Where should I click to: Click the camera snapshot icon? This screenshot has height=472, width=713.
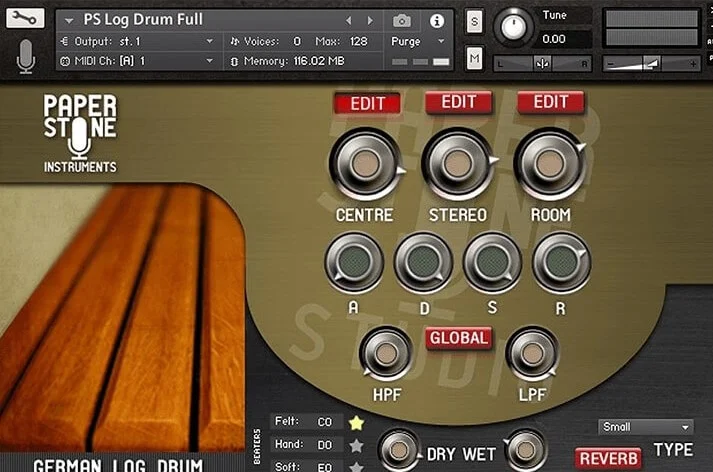point(402,20)
